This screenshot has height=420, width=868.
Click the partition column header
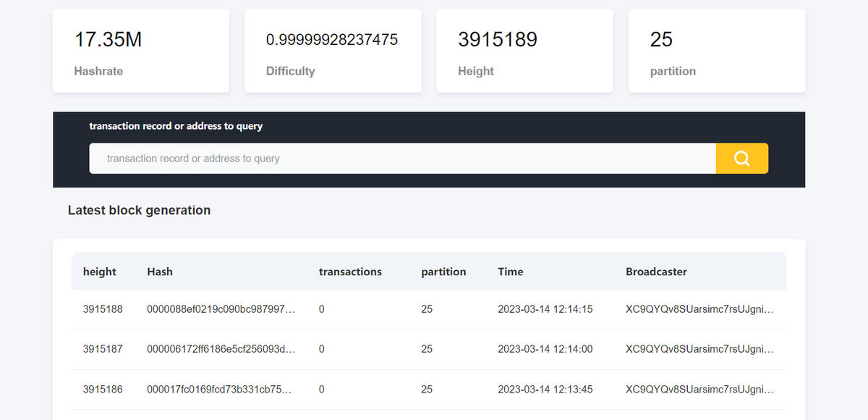click(443, 272)
